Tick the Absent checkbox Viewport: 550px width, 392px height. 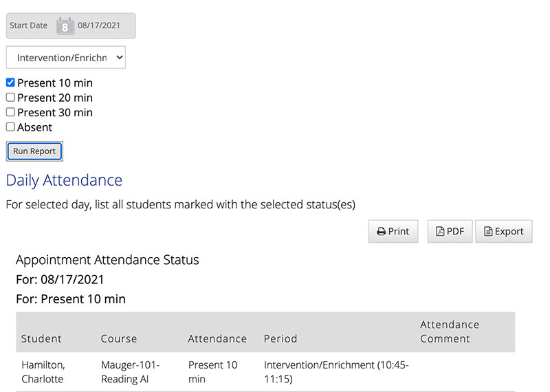(x=10, y=127)
